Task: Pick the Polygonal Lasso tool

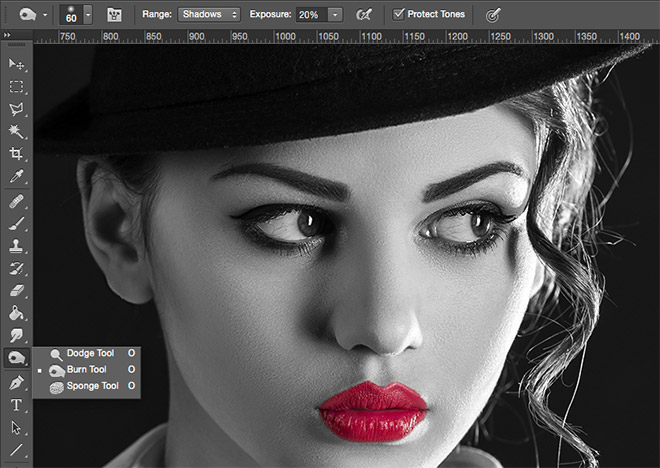Action: [16, 109]
